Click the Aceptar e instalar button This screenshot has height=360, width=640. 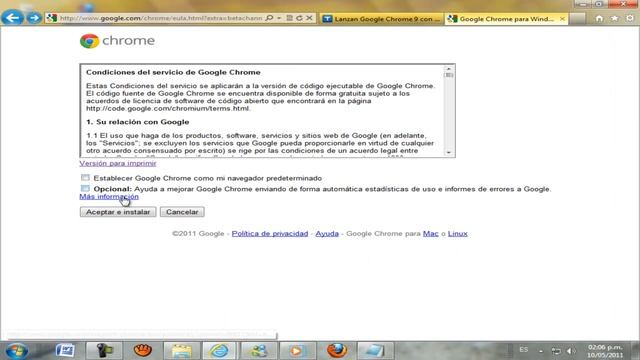(x=118, y=212)
